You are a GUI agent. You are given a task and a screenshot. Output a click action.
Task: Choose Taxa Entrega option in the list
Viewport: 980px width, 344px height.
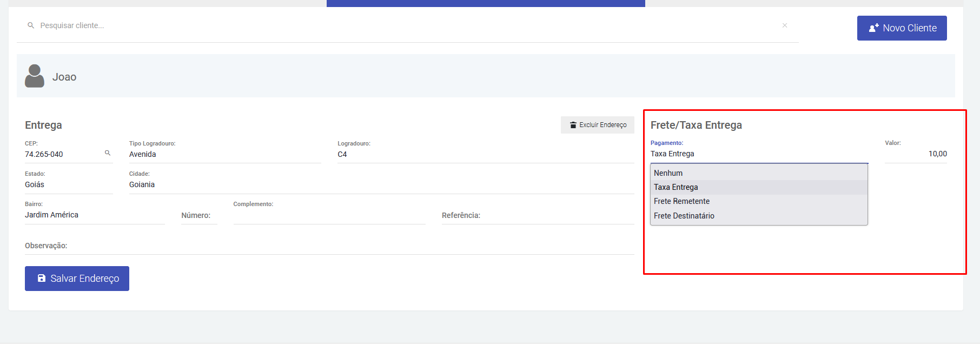coord(676,187)
